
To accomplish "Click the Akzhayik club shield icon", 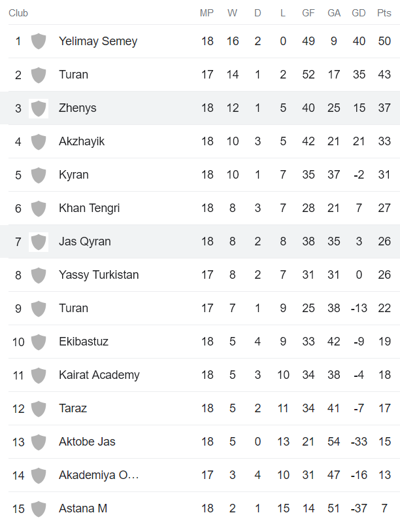I will [x=39, y=141].
